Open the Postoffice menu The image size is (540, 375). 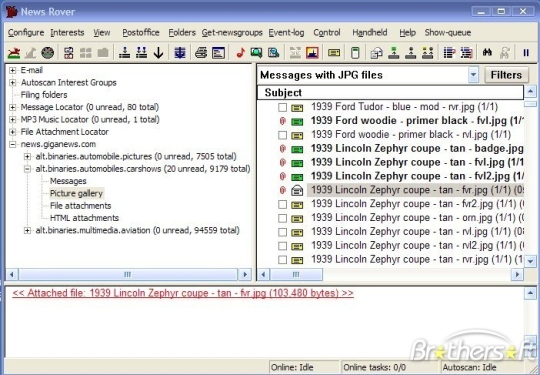pyautogui.click(x=141, y=33)
